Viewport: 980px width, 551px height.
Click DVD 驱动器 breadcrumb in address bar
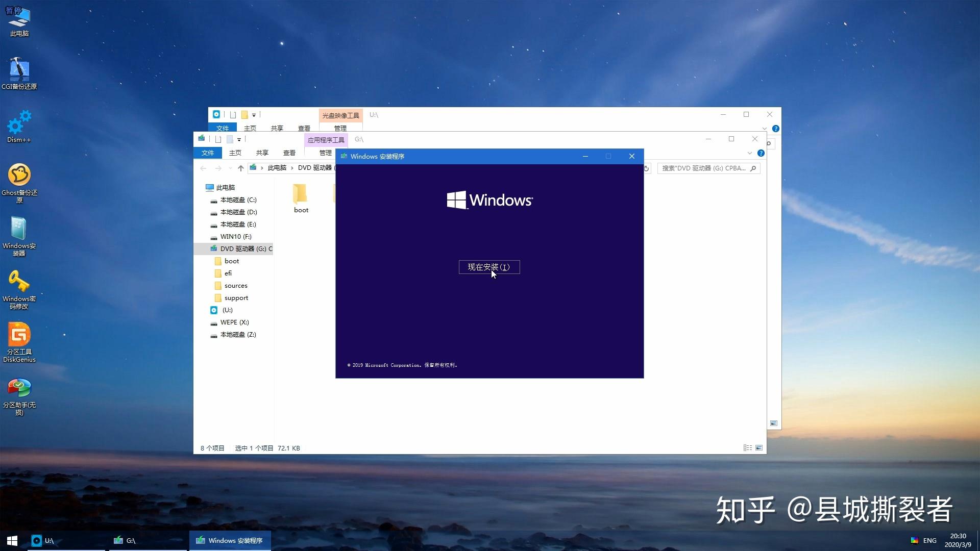(x=315, y=168)
